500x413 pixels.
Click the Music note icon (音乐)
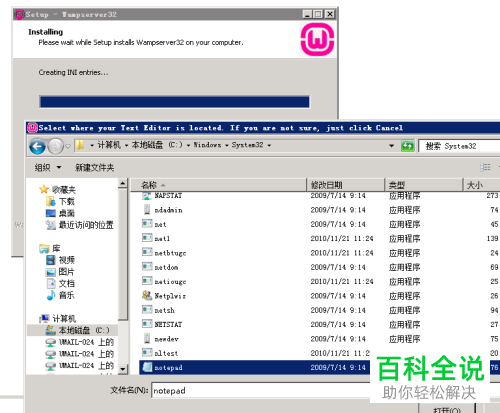coord(51,295)
